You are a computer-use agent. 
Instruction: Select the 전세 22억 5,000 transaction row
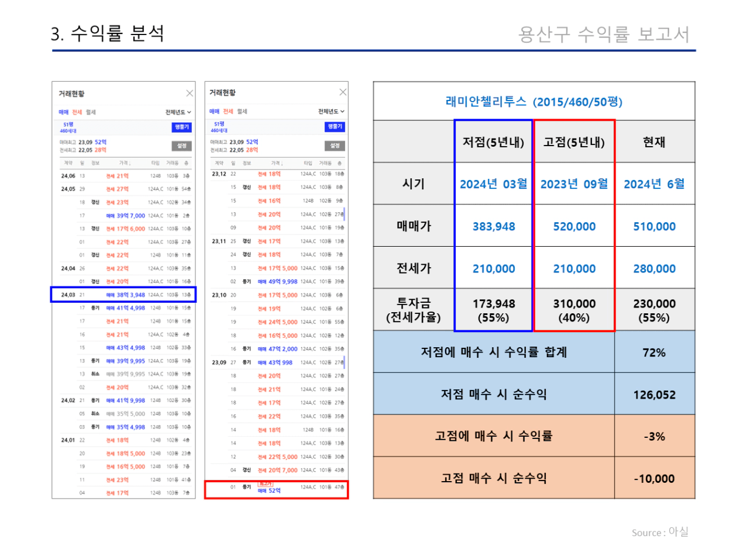(x=278, y=457)
